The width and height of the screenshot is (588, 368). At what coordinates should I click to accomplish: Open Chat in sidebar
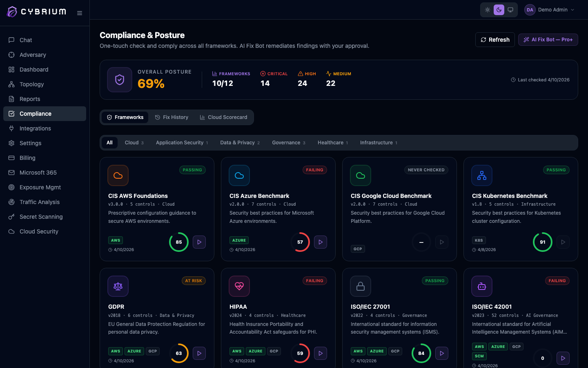tap(45, 40)
